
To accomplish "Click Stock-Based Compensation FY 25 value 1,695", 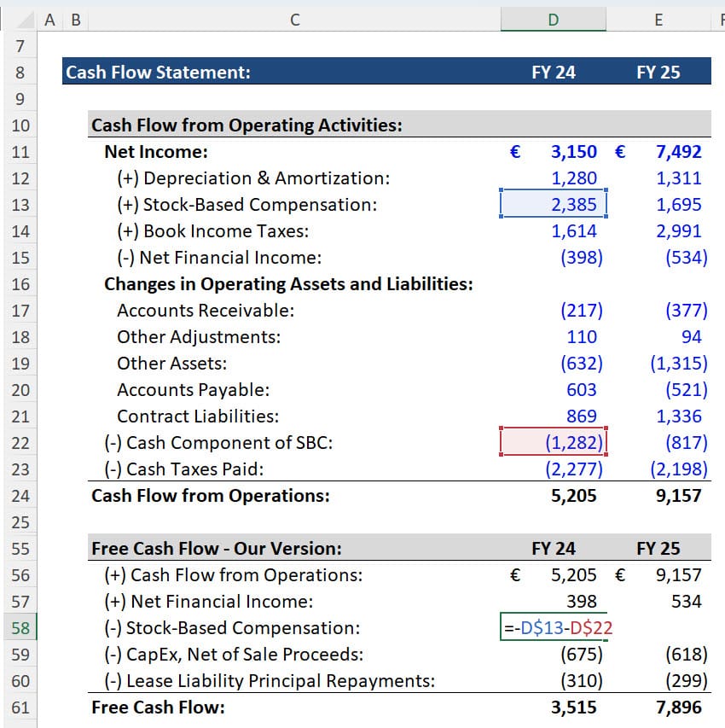I will click(679, 205).
